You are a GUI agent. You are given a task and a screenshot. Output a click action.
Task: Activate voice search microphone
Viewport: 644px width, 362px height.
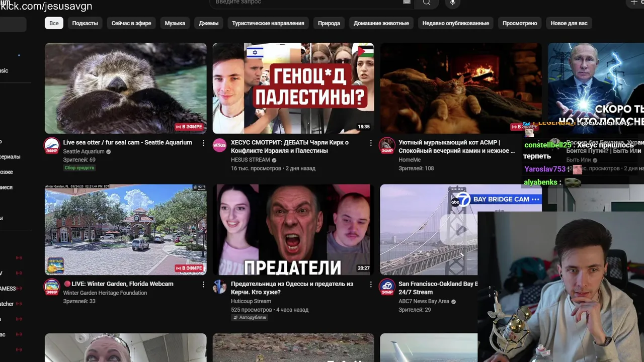pos(452,3)
